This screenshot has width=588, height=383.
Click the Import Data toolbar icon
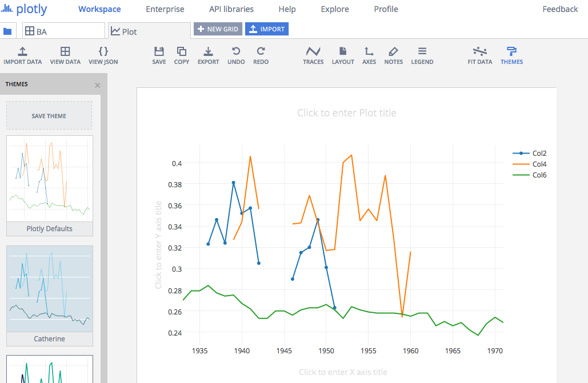22,51
